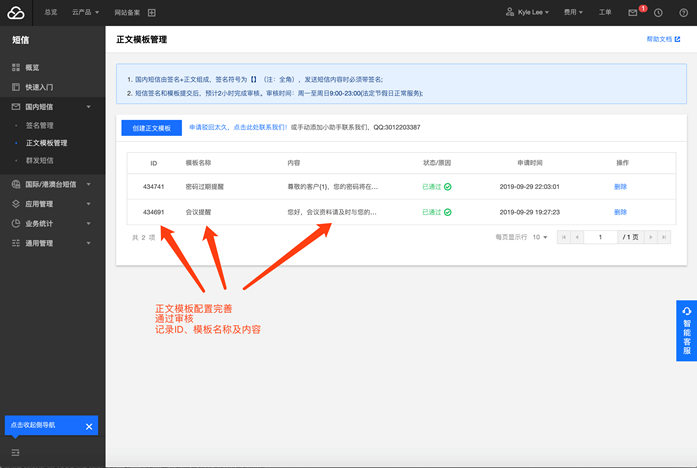Screen dimensions: 697x468
Task: Click template ID 434691
Action: pos(153,212)
